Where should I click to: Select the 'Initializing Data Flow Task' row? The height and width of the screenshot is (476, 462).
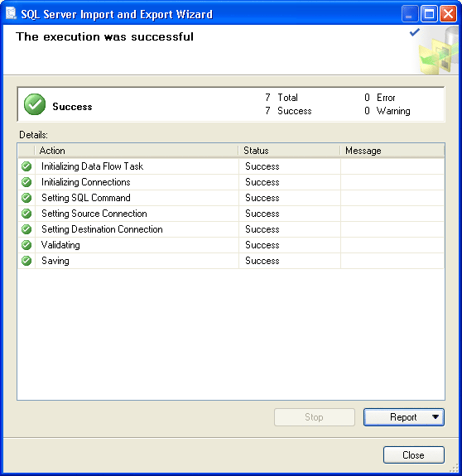click(x=231, y=166)
